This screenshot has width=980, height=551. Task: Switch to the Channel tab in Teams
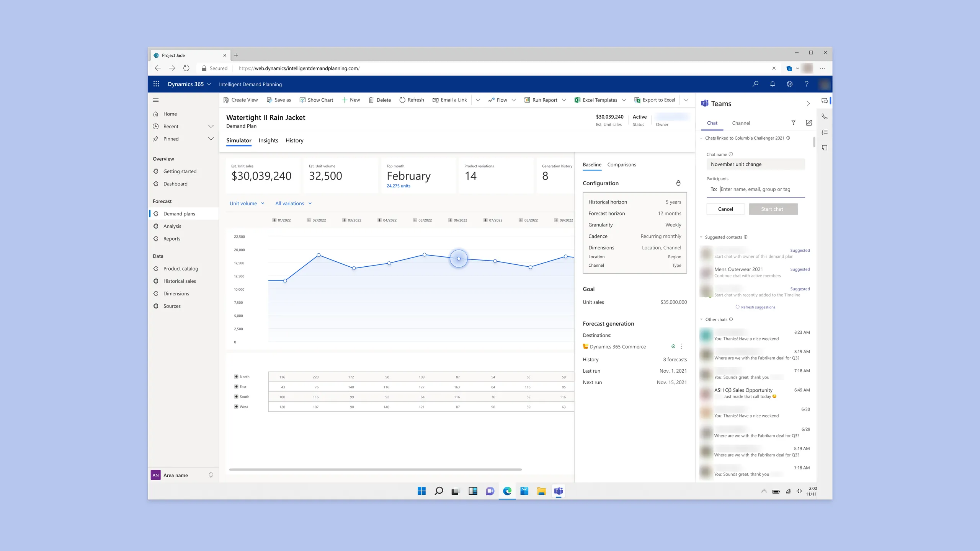pos(741,123)
